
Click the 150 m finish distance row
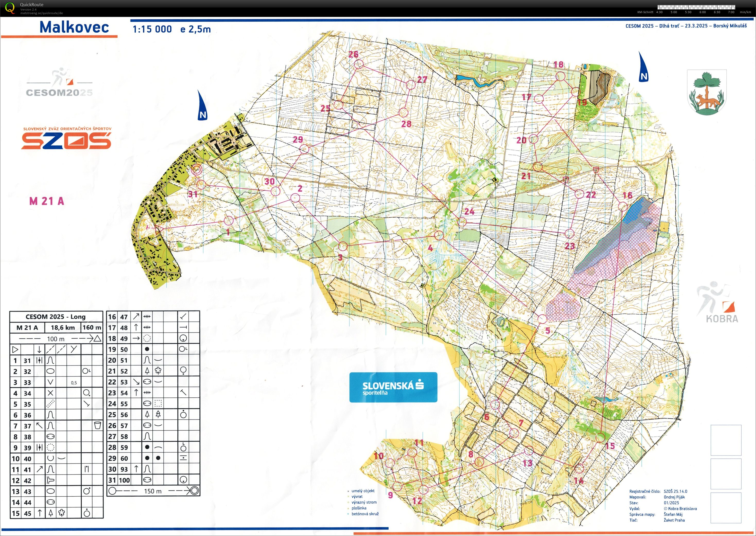(153, 491)
